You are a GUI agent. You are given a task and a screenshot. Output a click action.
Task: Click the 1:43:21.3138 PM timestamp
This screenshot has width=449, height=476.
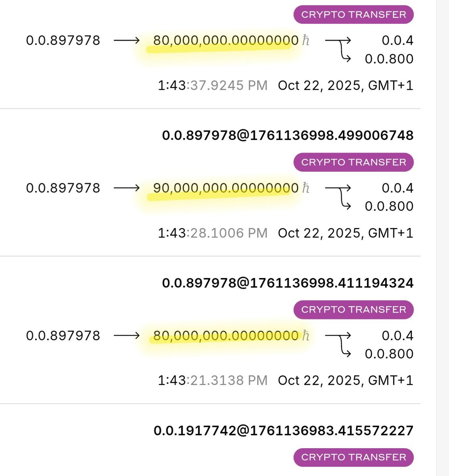click(x=213, y=380)
